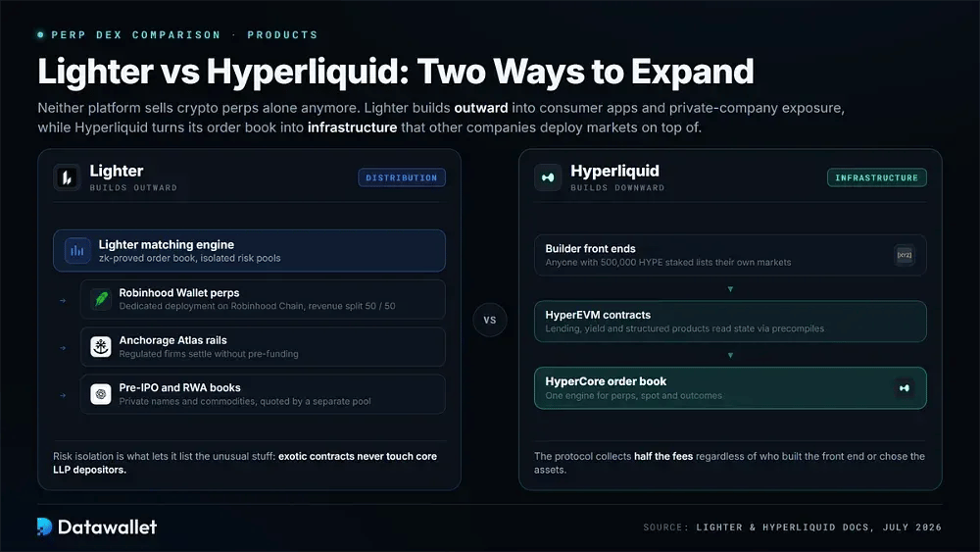Click the Datawallet logo icon
The height and width of the screenshot is (552, 980).
point(44,527)
